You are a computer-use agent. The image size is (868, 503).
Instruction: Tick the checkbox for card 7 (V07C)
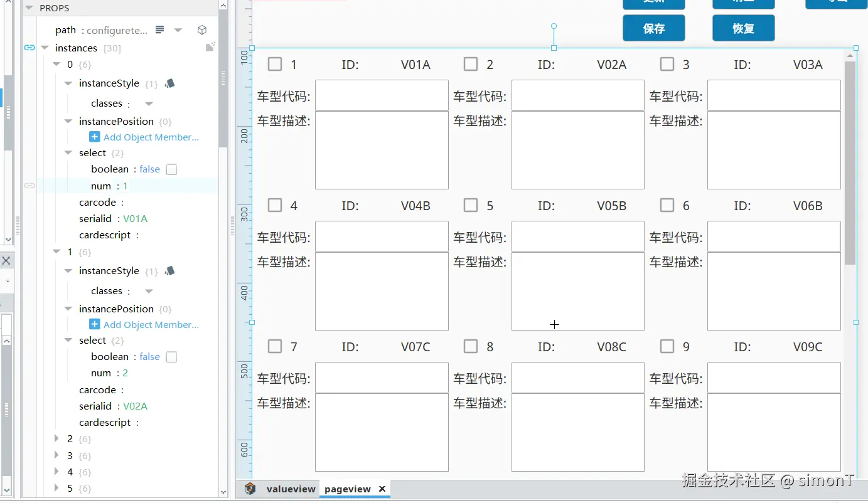275,346
